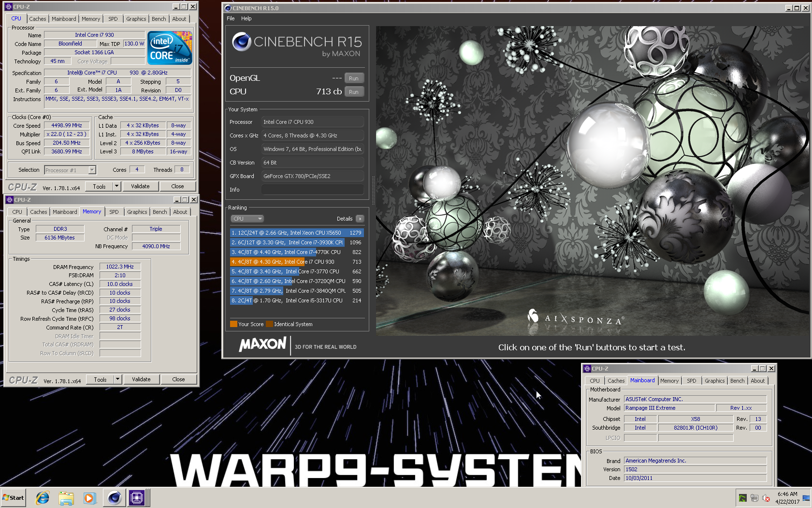This screenshot has width=812, height=508.
Task: Click the Cinebench title bar icon
Action: (x=228, y=8)
